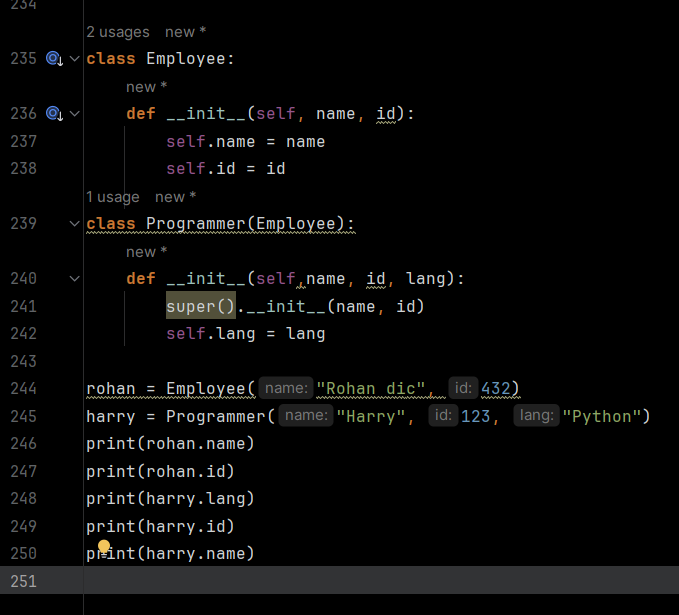The width and height of the screenshot is (679, 615).
Task: Click 'print(harry.name)' statement
Action: [170, 554]
